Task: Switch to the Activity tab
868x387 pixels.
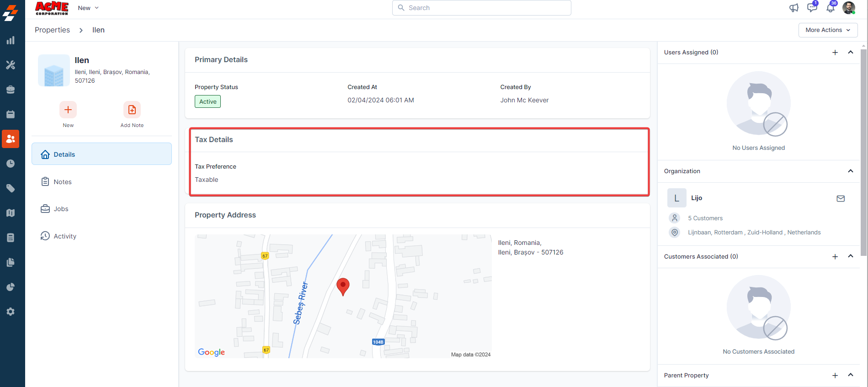Action: pos(65,236)
